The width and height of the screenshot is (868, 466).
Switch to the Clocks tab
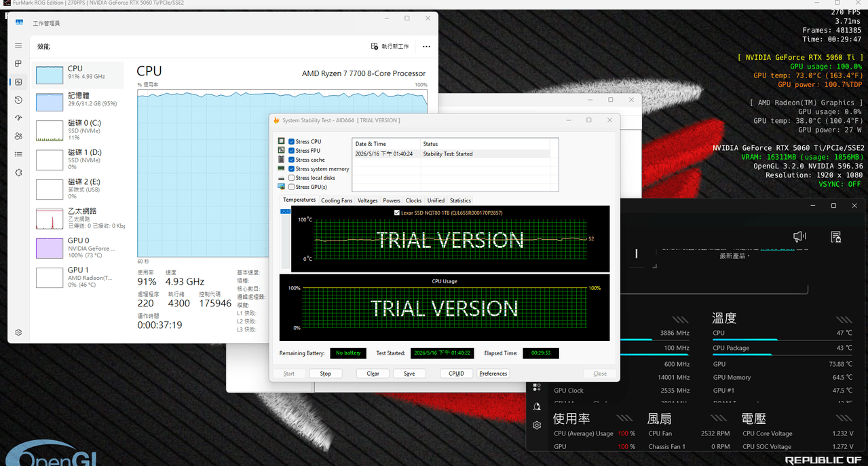pyautogui.click(x=414, y=200)
